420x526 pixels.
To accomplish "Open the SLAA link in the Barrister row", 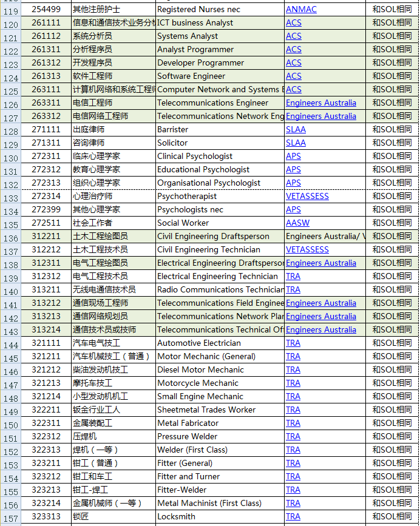I will (296, 129).
